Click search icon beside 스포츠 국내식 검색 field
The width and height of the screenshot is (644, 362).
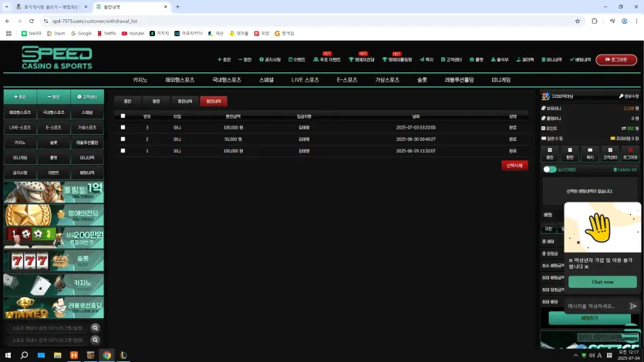click(x=96, y=340)
